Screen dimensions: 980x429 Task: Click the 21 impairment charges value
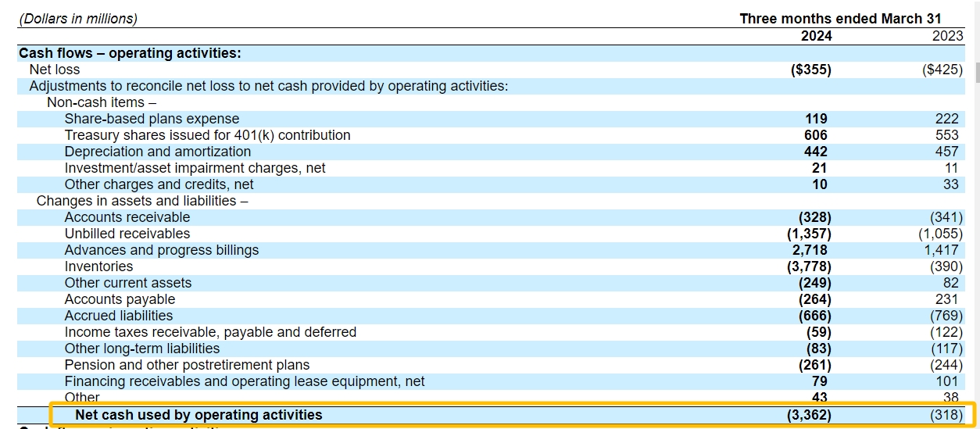(820, 168)
